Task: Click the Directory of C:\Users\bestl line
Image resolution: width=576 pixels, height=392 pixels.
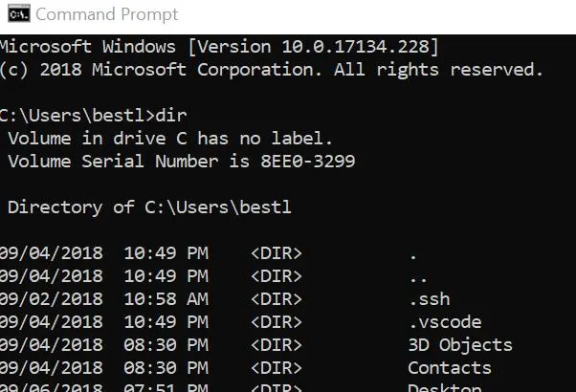Action: point(148,207)
